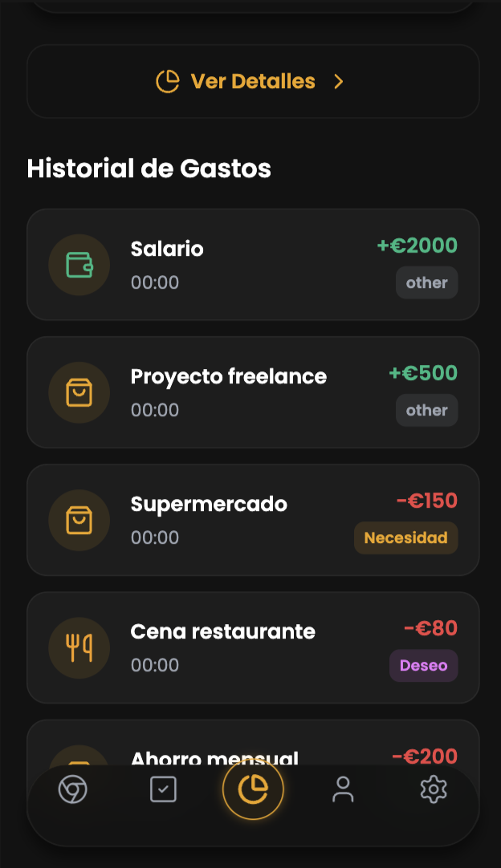Open the Ver Detalles button
The image size is (501, 868).
coord(253,81)
